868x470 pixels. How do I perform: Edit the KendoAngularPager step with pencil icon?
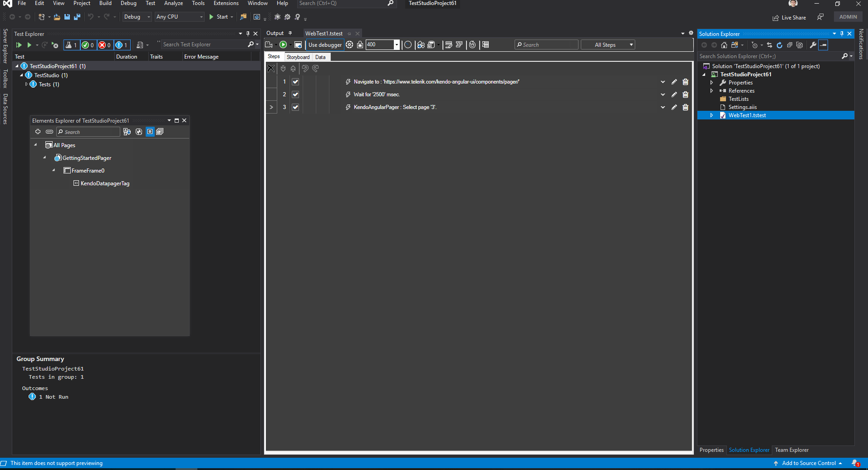click(x=674, y=107)
